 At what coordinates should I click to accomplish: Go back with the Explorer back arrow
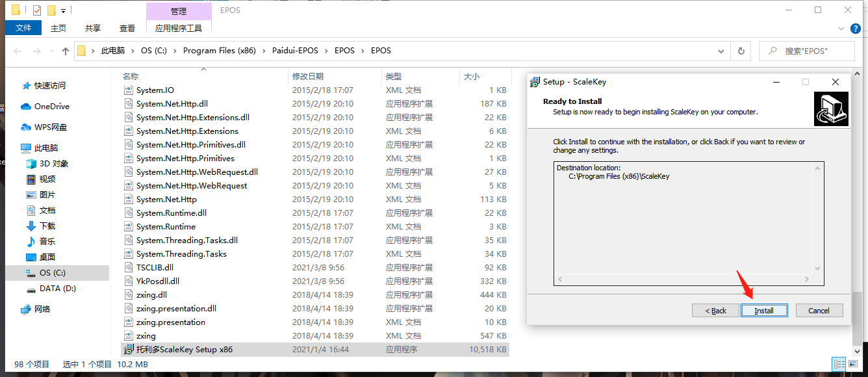pyautogui.click(x=17, y=51)
